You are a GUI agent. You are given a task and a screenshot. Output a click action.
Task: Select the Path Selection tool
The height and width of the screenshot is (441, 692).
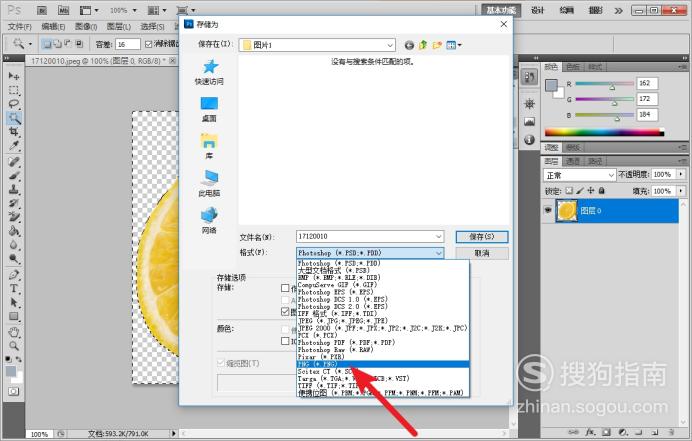[14, 302]
